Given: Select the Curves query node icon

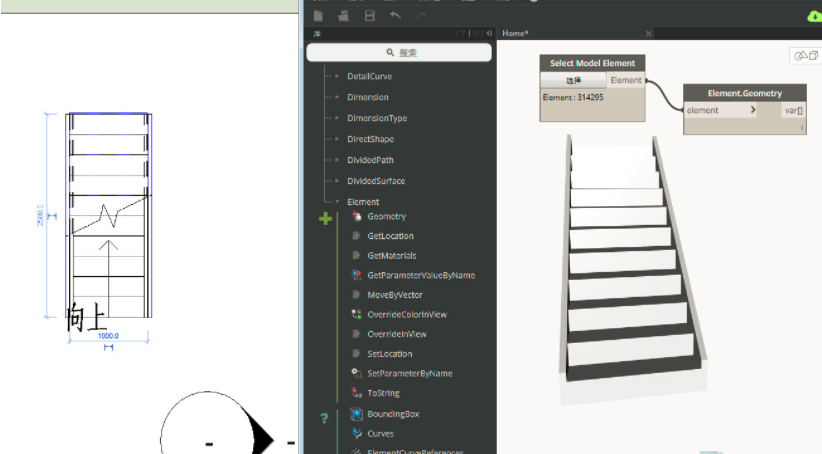Looking at the screenshot, I should tap(356, 434).
